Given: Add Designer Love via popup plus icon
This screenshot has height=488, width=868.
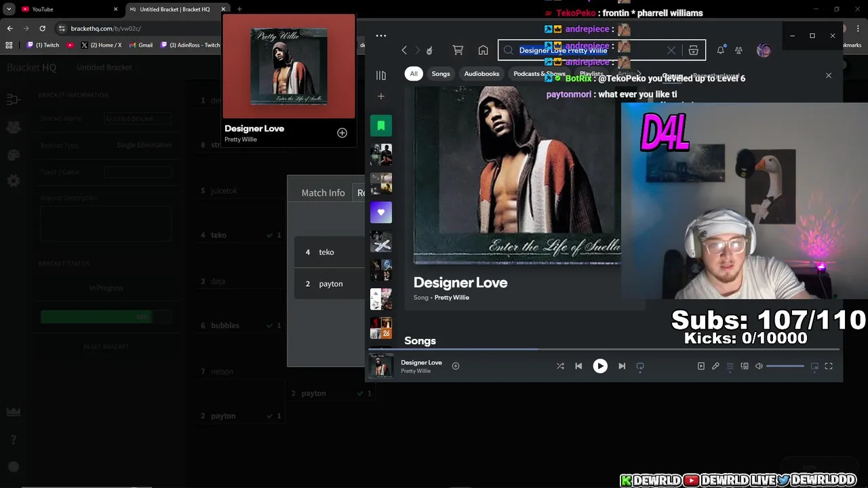Looking at the screenshot, I should (342, 133).
